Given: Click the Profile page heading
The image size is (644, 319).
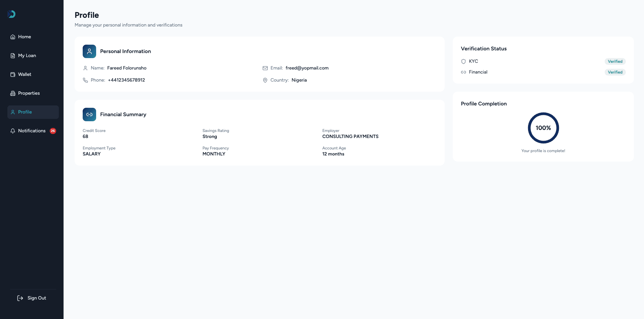Looking at the screenshot, I should [x=87, y=15].
